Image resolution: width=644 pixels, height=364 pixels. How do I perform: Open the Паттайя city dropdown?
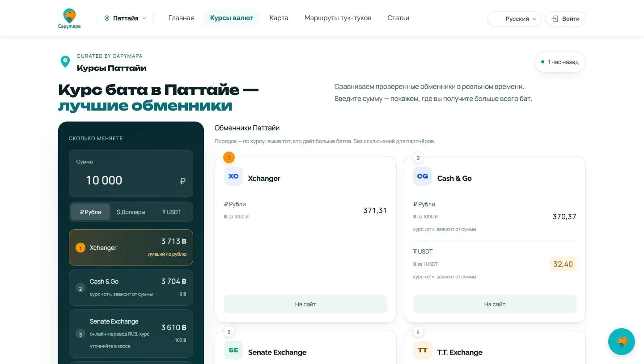(125, 18)
